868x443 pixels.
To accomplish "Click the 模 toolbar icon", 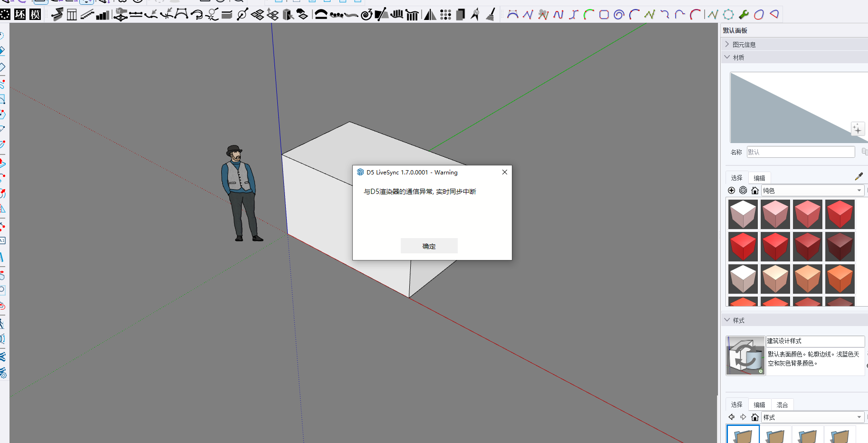I will 35,14.
